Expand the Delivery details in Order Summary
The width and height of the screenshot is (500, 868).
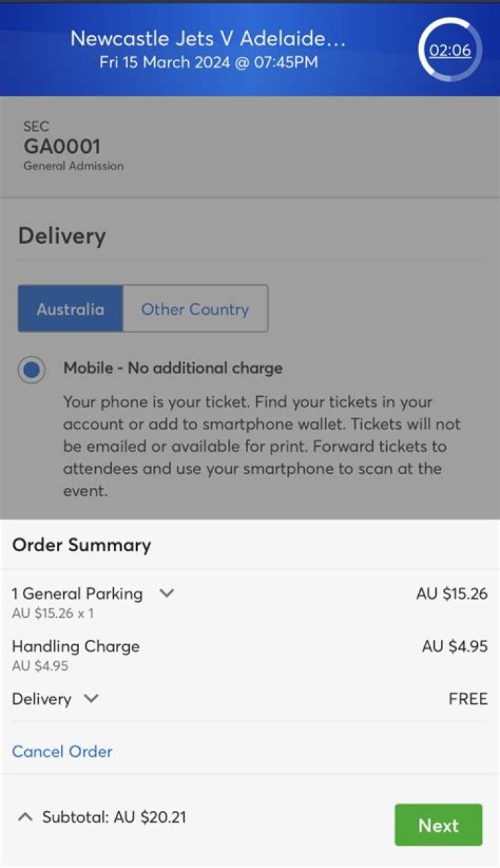tap(92, 699)
